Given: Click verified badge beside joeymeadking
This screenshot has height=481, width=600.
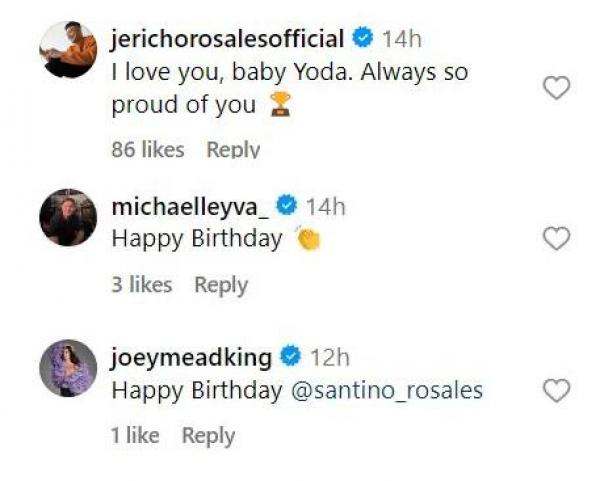Looking at the screenshot, I should tap(291, 356).
